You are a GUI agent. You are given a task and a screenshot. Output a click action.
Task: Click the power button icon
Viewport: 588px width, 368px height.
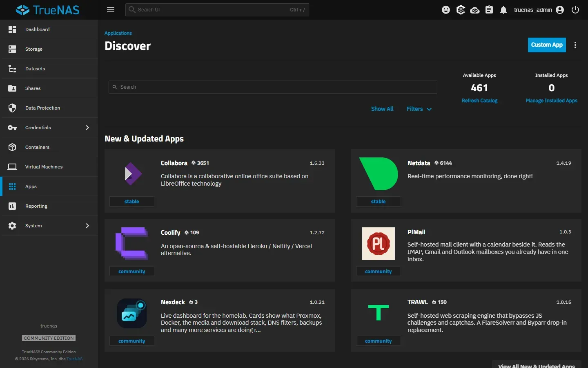click(x=575, y=10)
